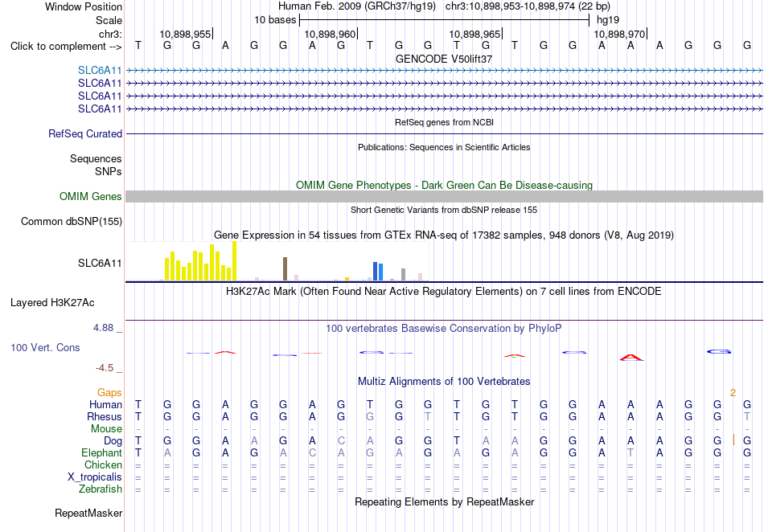The height and width of the screenshot is (532, 764).
Task: Click the blue bars in GTEx expression chart
Action: coord(378,271)
